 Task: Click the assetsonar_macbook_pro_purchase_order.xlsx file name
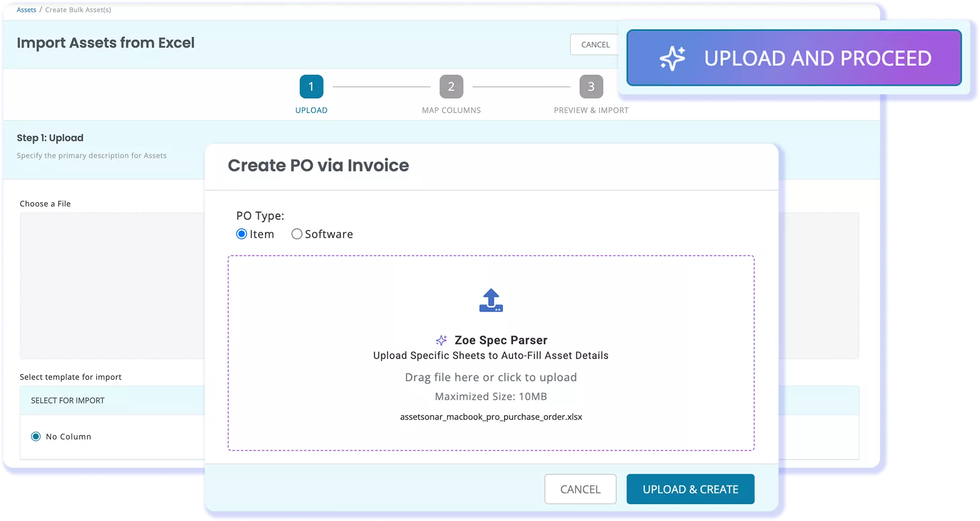tap(491, 417)
